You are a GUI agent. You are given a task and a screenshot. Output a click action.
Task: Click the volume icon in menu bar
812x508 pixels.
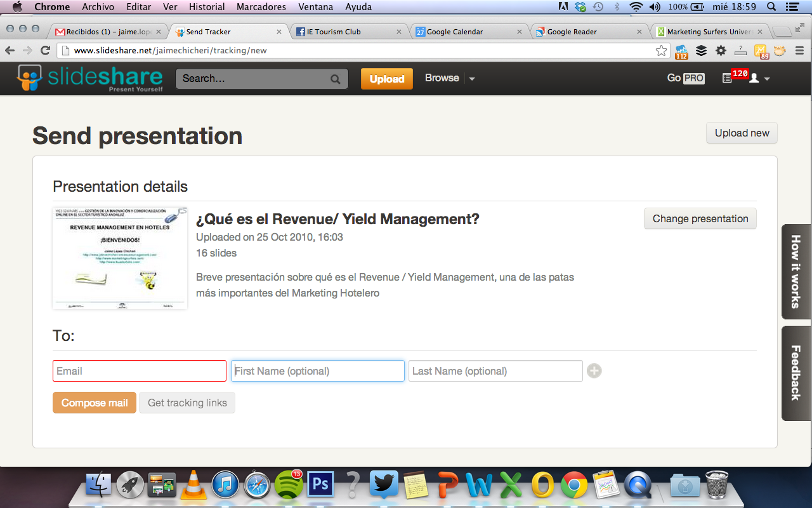(x=655, y=7)
